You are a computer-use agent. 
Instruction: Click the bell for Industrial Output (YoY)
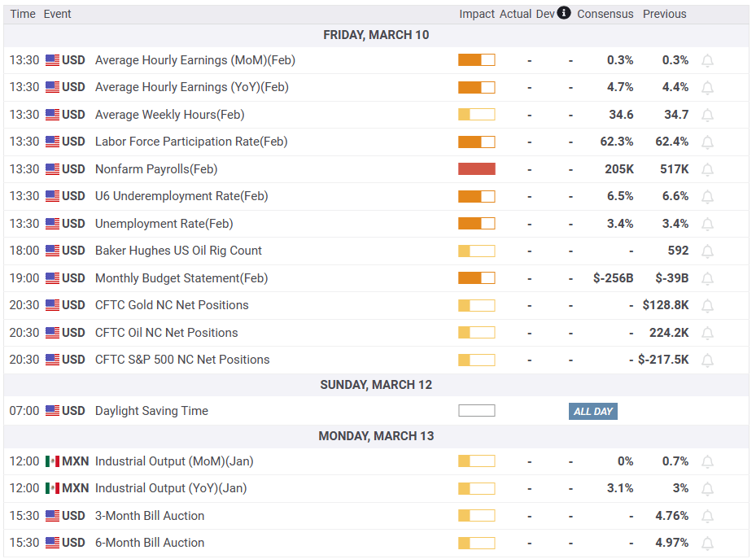(707, 489)
